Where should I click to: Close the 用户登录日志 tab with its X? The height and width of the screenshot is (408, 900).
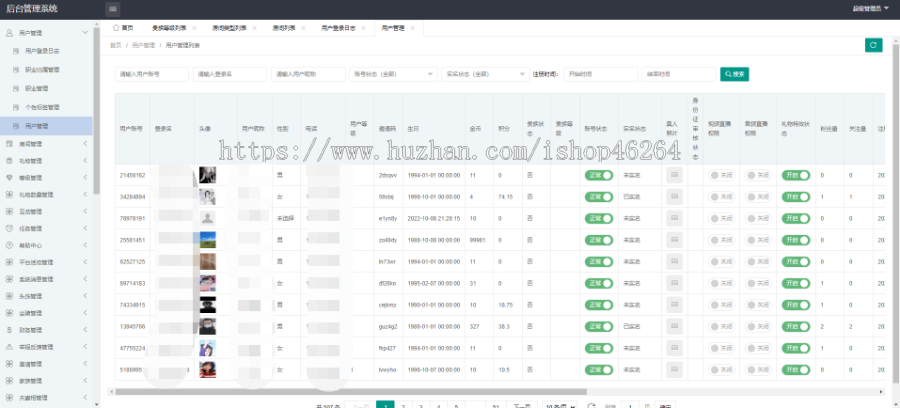pyautogui.click(x=363, y=28)
